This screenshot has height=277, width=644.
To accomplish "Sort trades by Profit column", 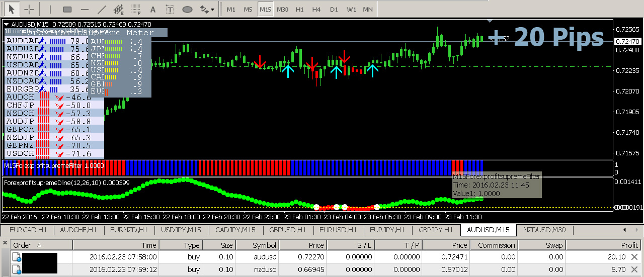I will tap(604, 245).
